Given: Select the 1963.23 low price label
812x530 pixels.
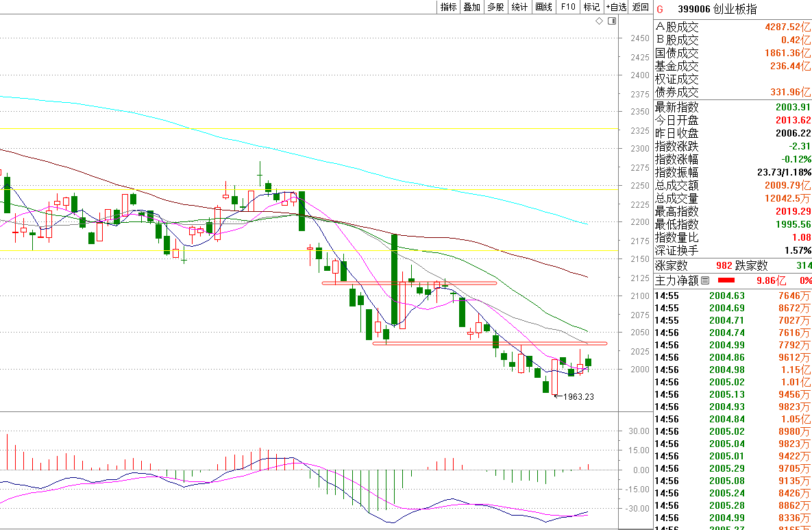Looking at the screenshot, I should (578, 397).
